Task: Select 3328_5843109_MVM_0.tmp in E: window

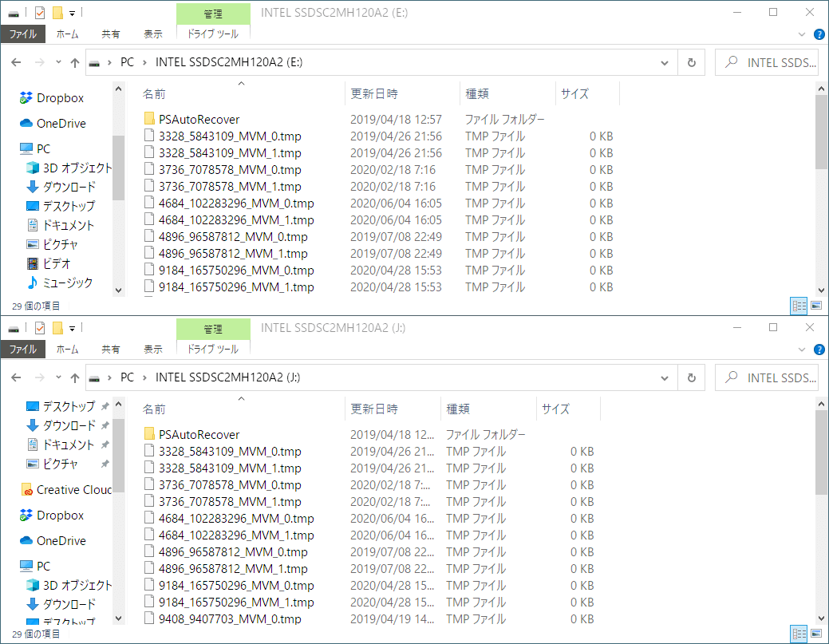Action: [223, 136]
